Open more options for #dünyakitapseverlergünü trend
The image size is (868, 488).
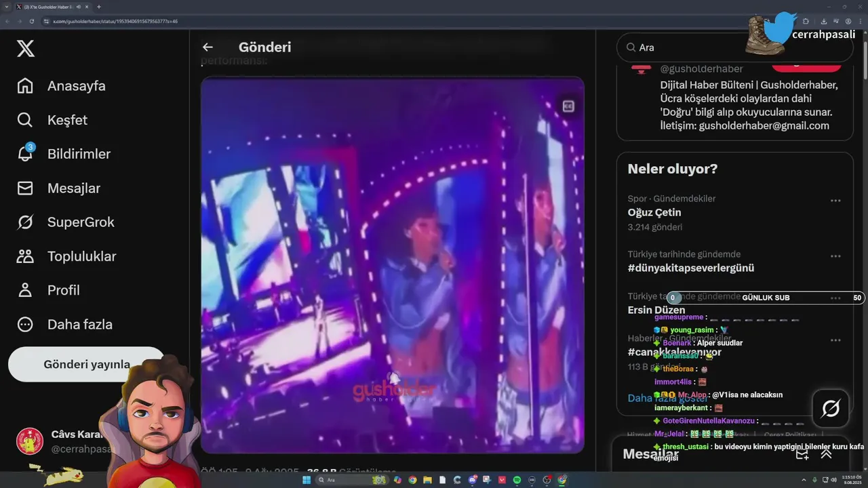(835, 256)
